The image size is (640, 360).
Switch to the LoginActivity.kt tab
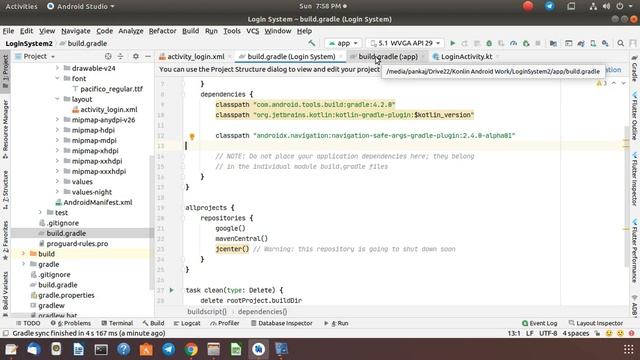pyautogui.click(x=466, y=57)
